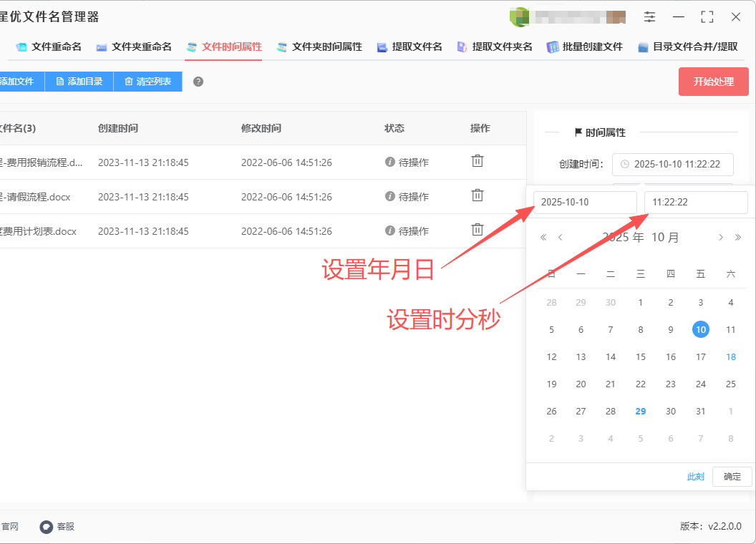This screenshot has width=756, height=544.
Task: Delete the 费用报销流程 file row
Action: 478,162
